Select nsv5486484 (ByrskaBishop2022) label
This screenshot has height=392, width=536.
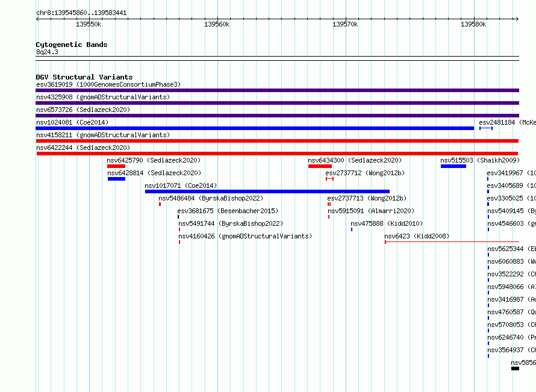click(x=211, y=198)
